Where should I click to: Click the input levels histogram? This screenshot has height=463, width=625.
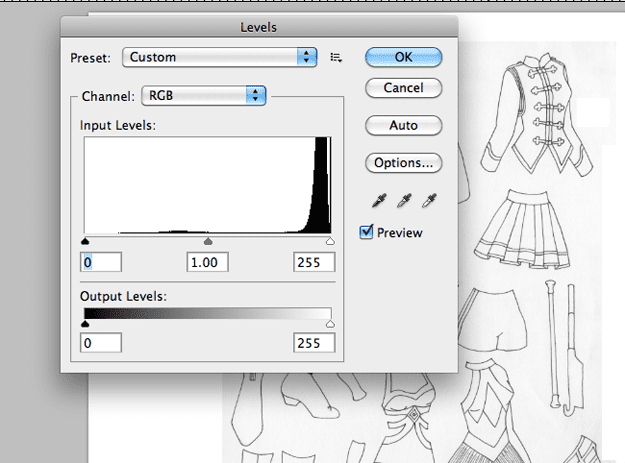(x=208, y=185)
